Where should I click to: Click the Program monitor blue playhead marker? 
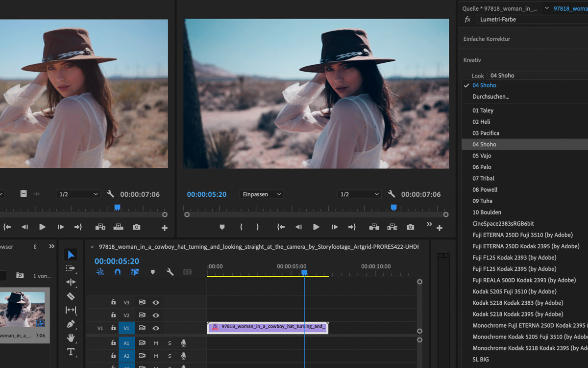click(x=393, y=208)
